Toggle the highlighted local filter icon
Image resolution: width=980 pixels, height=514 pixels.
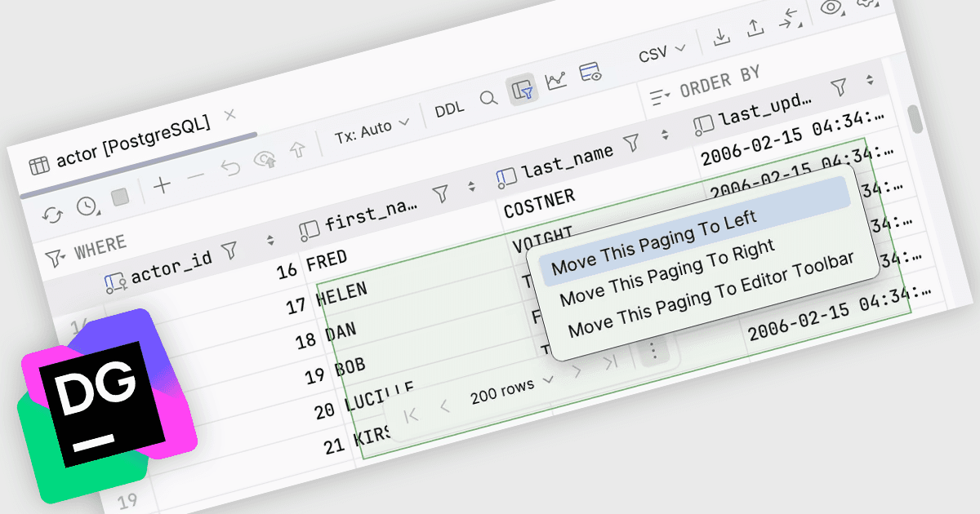[x=522, y=90]
